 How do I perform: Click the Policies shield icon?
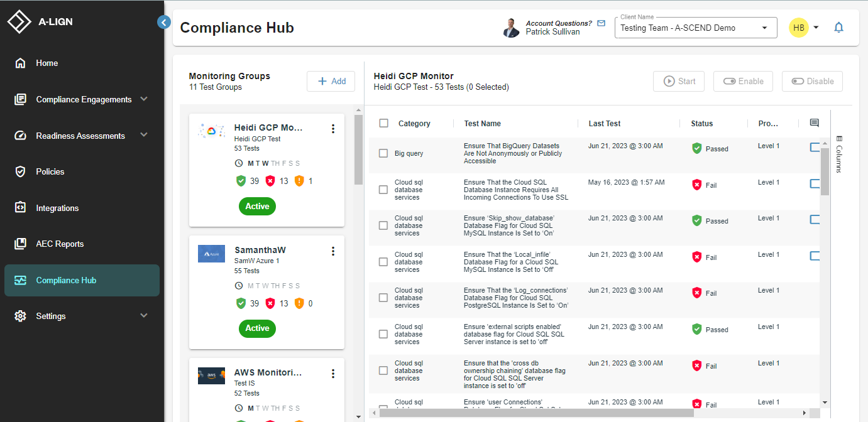(x=20, y=172)
